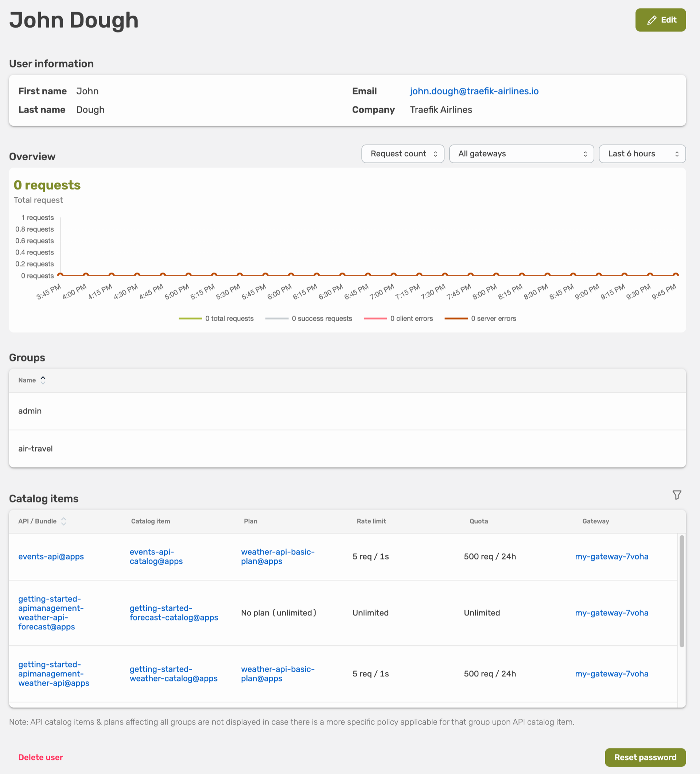The width and height of the screenshot is (700, 774).
Task: Open events-api@apps link
Action: [51, 556]
